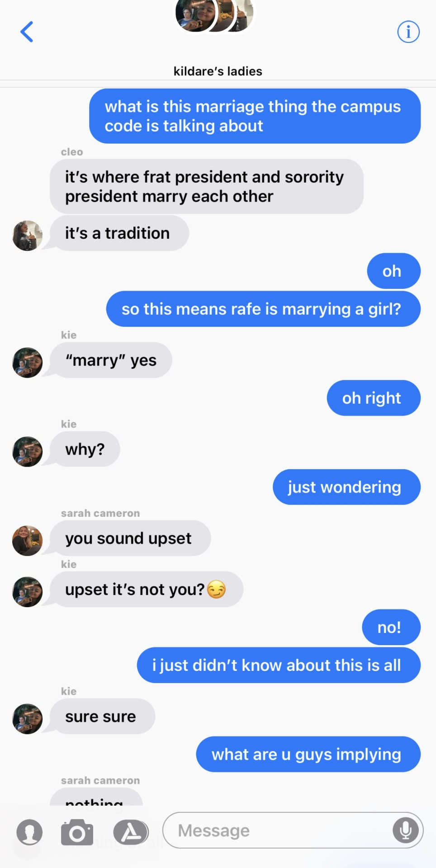Tap sarah cameron's avatar next to you sound upset

[x=28, y=541]
